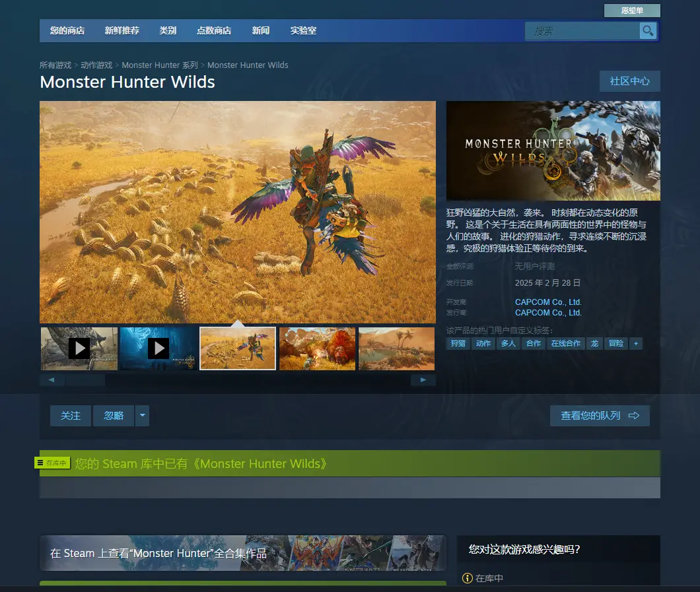Screen dimensions: 700x592
Task: Click the 社区中心 button
Action: pos(629,81)
